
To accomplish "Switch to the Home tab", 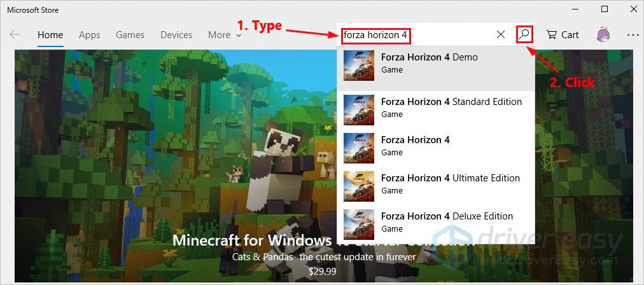I will pyautogui.click(x=50, y=35).
